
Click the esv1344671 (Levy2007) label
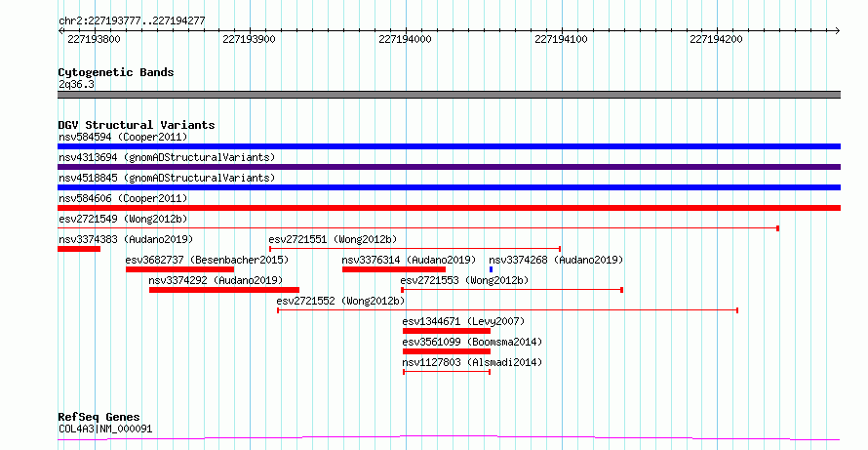point(463,321)
